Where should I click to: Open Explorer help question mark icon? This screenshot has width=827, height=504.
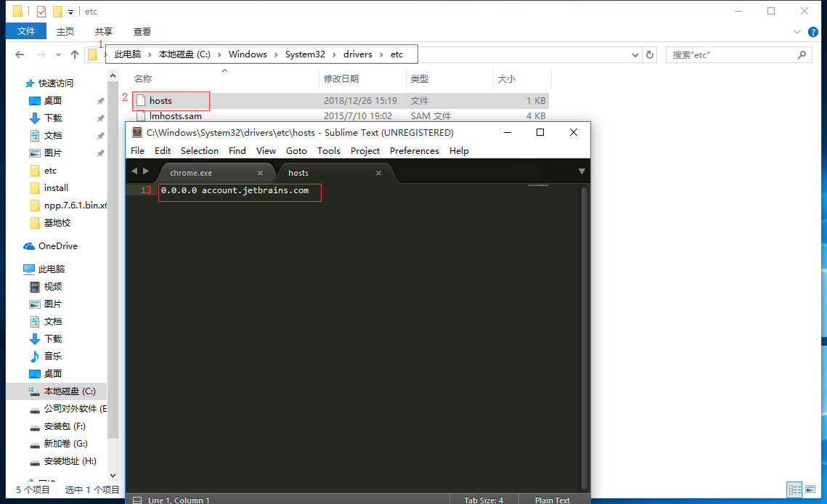tap(812, 32)
